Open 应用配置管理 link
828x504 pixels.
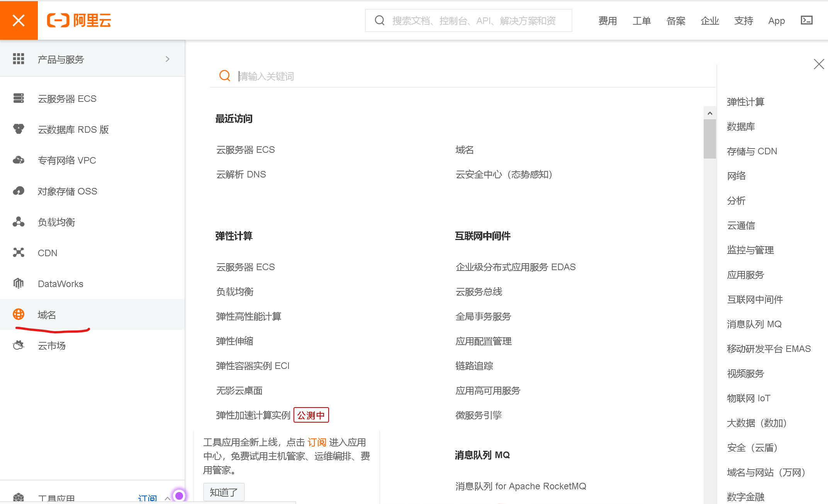(484, 341)
